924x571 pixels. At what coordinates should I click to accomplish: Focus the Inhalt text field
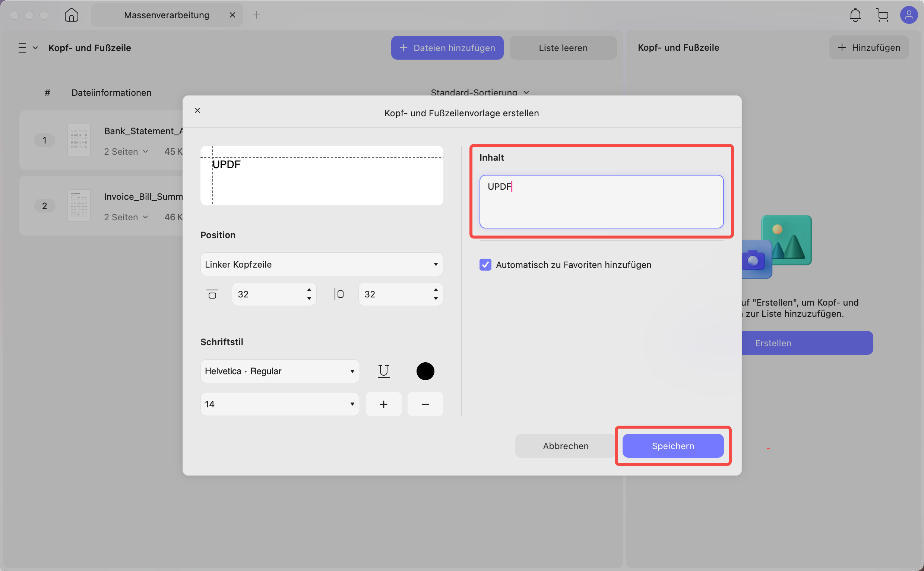(x=601, y=202)
